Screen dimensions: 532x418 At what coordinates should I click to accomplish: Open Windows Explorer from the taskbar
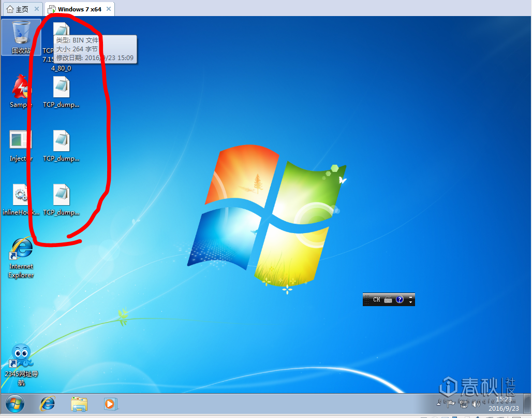point(79,403)
